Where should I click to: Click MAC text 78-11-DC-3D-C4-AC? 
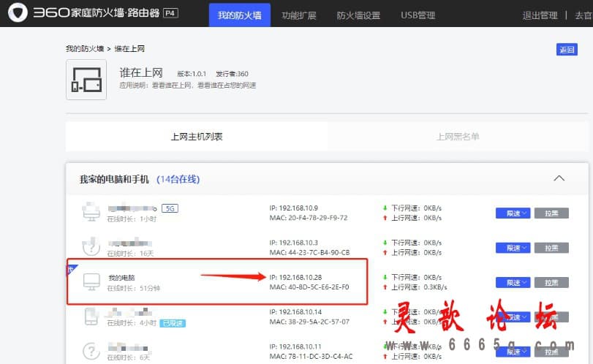pos(311,357)
